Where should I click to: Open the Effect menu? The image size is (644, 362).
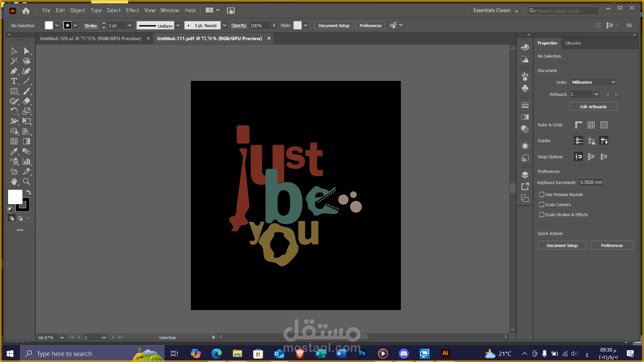pyautogui.click(x=132, y=10)
